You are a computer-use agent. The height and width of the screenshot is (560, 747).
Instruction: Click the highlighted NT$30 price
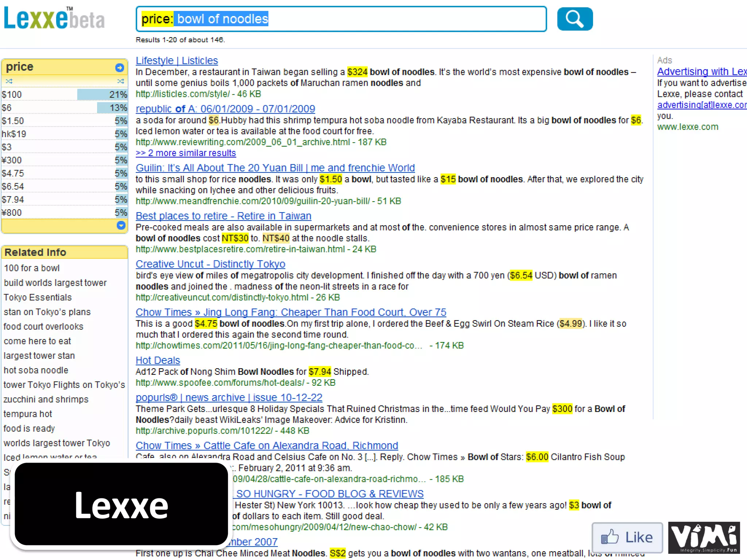coord(235,238)
